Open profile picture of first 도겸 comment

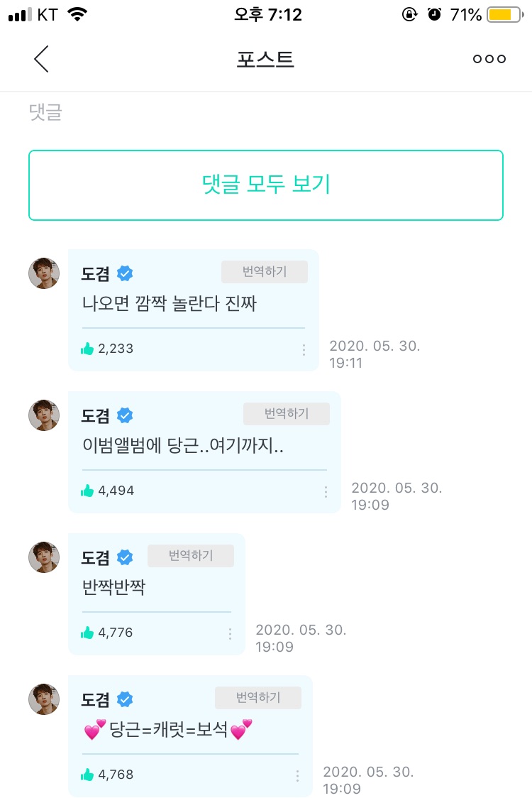click(43, 273)
